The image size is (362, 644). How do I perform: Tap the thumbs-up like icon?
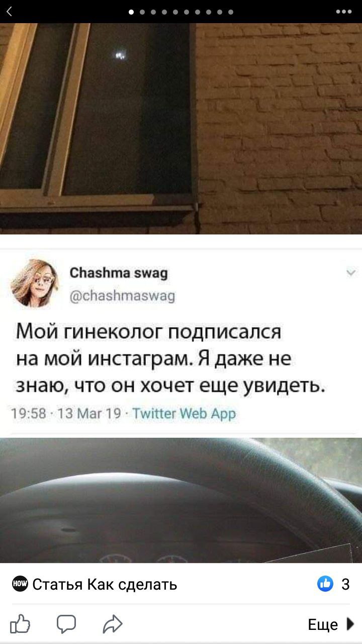pos(20,624)
